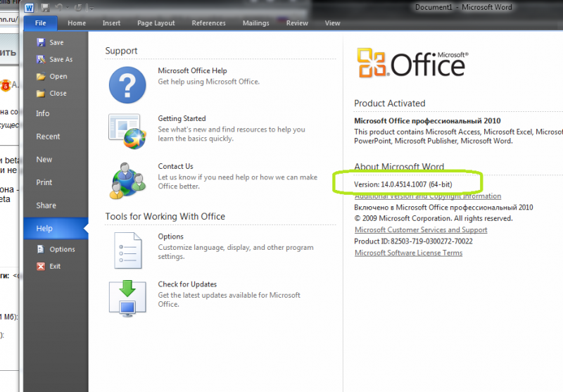Open the Page Layout tab
Viewport: 563px width, 392px height.
[x=156, y=23]
